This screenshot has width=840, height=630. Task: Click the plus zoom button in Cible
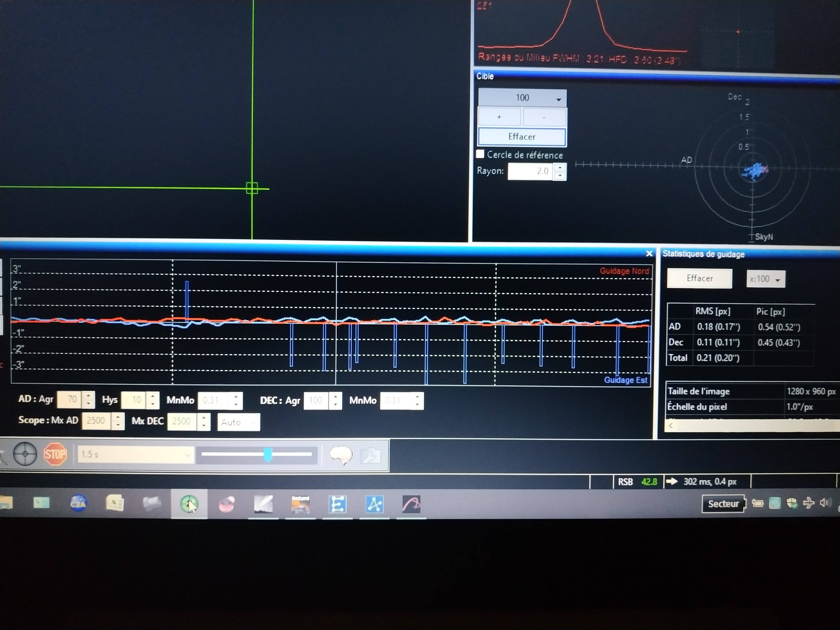[499, 117]
